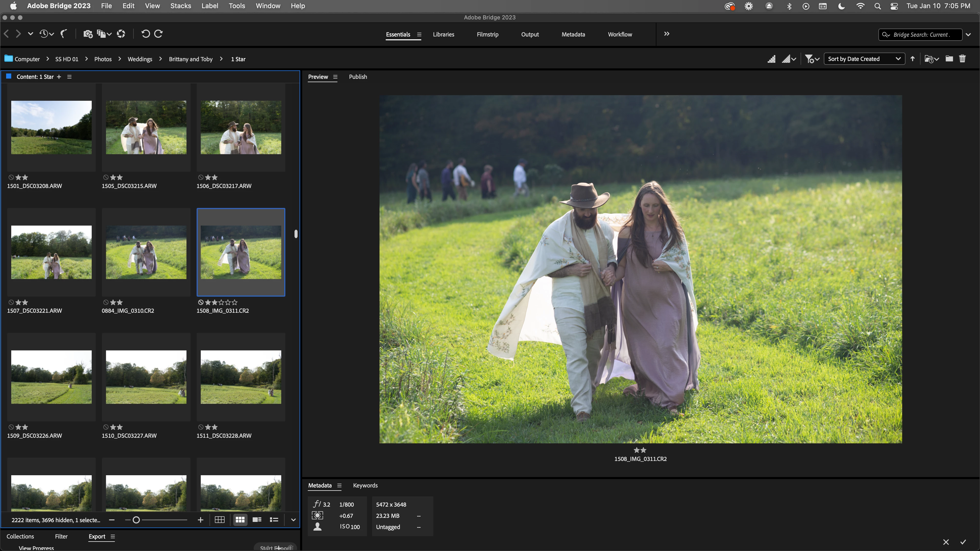Expand hidden workspaces double-chevron

click(x=667, y=34)
